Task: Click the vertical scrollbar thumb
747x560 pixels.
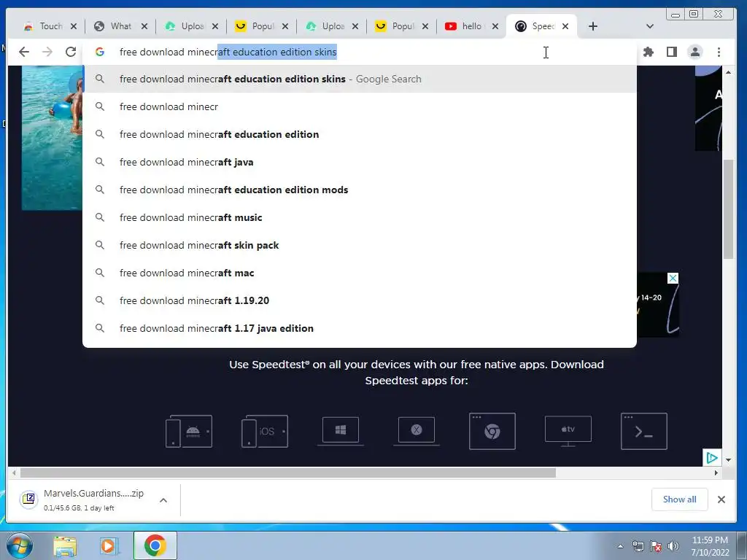Action: (x=728, y=209)
